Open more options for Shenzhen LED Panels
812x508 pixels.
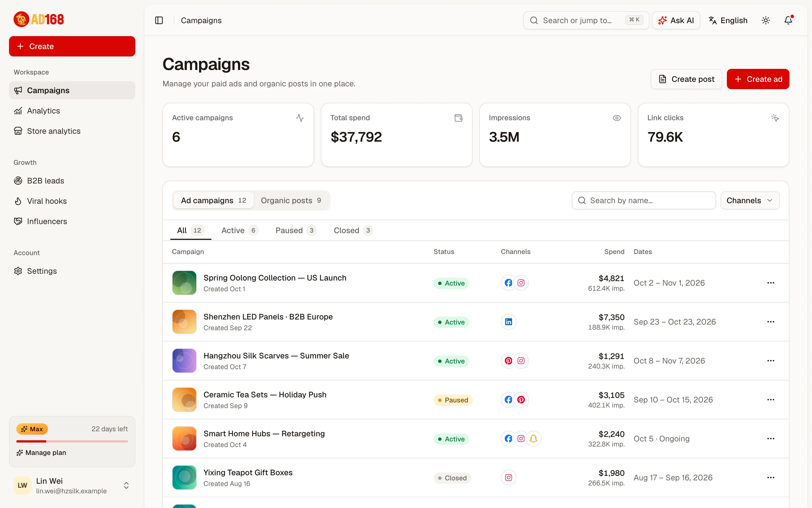[771, 322]
